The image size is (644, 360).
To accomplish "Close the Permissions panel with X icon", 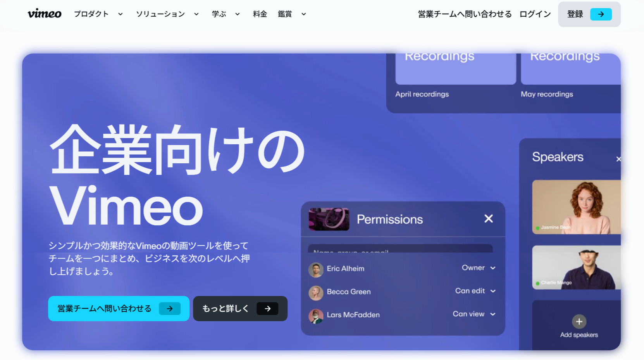I will (489, 219).
